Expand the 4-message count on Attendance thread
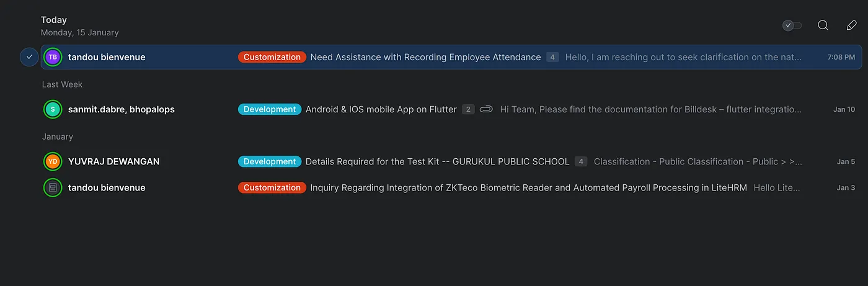The width and height of the screenshot is (868, 286). tap(552, 57)
